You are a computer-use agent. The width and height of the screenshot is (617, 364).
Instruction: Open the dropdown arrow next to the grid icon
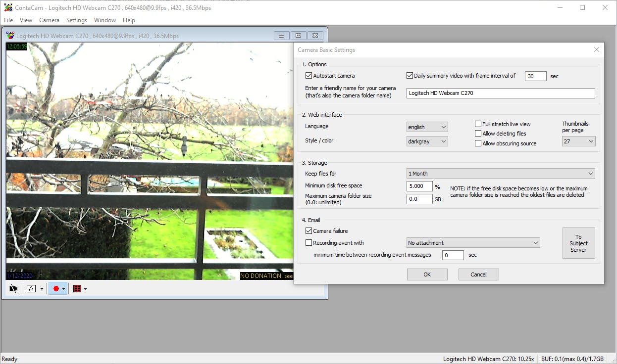click(x=86, y=289)
